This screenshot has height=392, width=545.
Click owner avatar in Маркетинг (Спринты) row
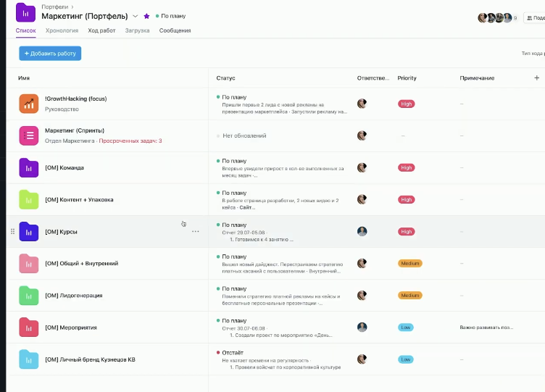point(362,135)
